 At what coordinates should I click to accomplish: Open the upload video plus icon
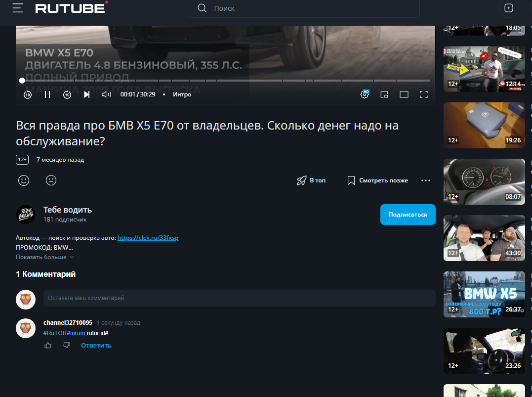[509, 8]
